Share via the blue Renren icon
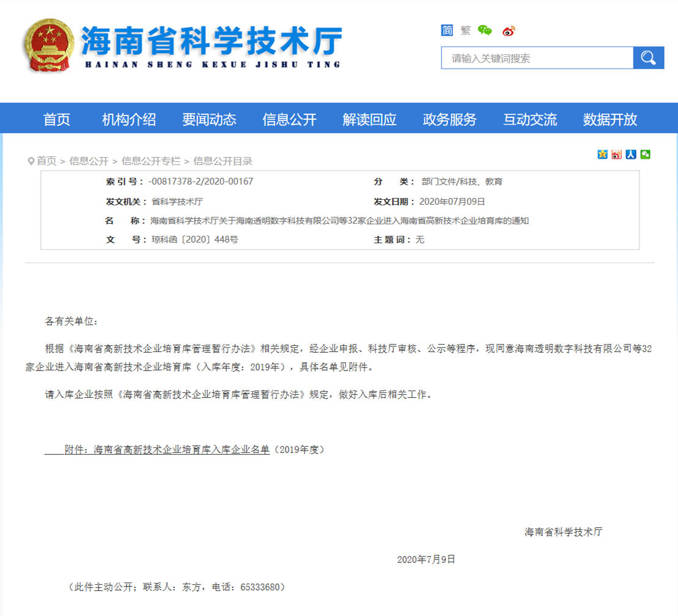678x616 pixels. click(x=631, y=155)
